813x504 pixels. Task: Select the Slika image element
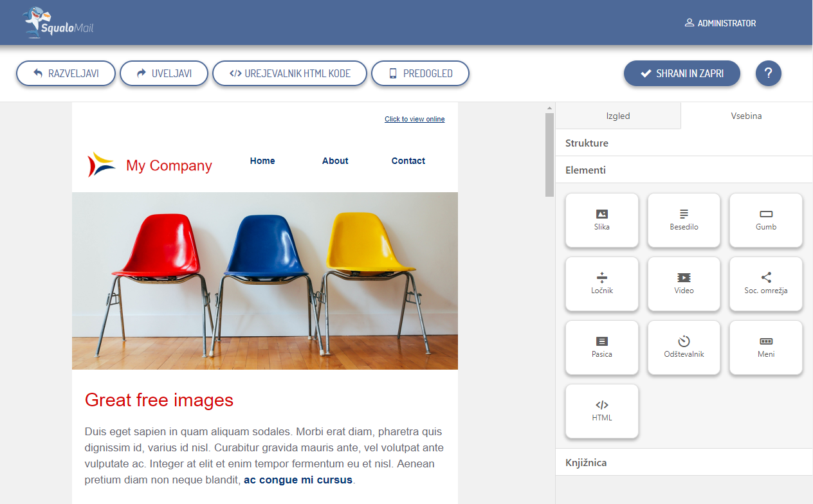[x=602, y=220]
